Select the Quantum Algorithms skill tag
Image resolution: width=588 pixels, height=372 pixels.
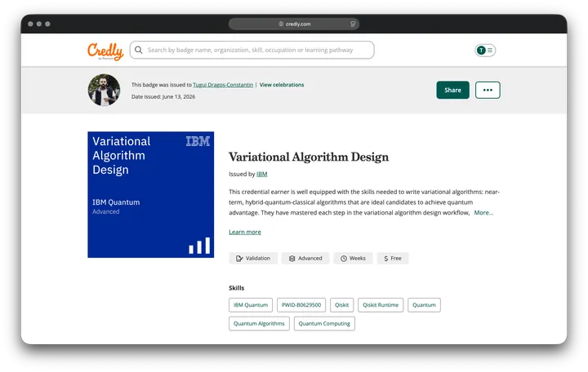coord(259,323)
